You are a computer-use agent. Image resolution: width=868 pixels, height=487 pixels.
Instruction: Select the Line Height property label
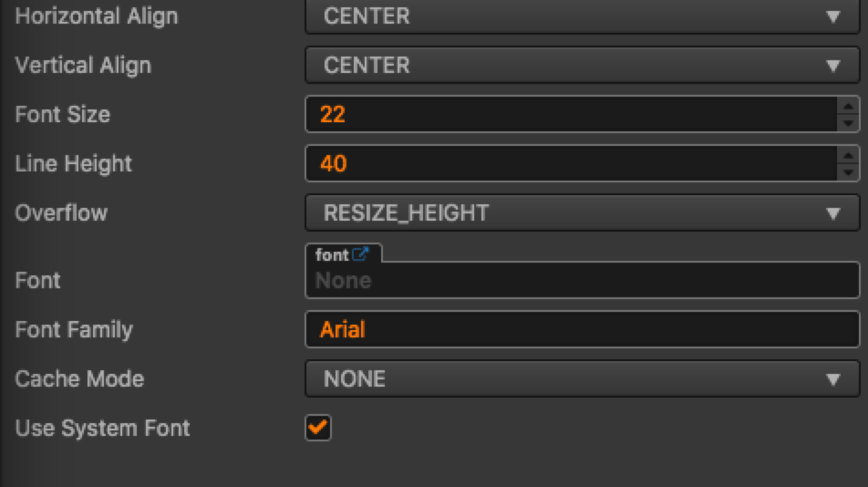click(74, 164)
